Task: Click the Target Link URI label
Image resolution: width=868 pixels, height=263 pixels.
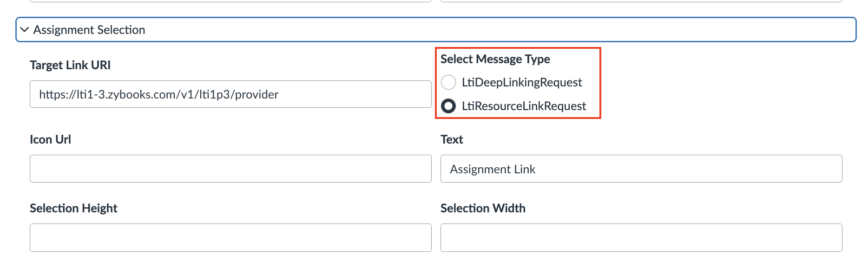Action: [x=70, y=65]
